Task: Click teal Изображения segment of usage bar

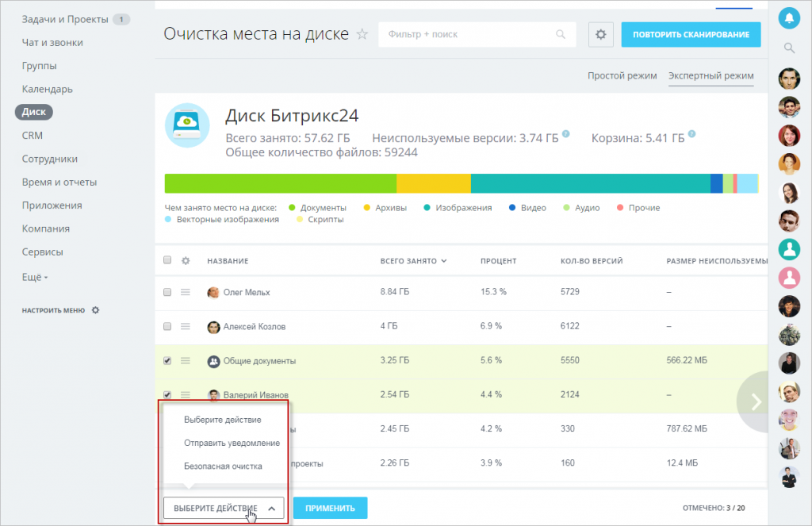Action: click(x=590, y=183)
